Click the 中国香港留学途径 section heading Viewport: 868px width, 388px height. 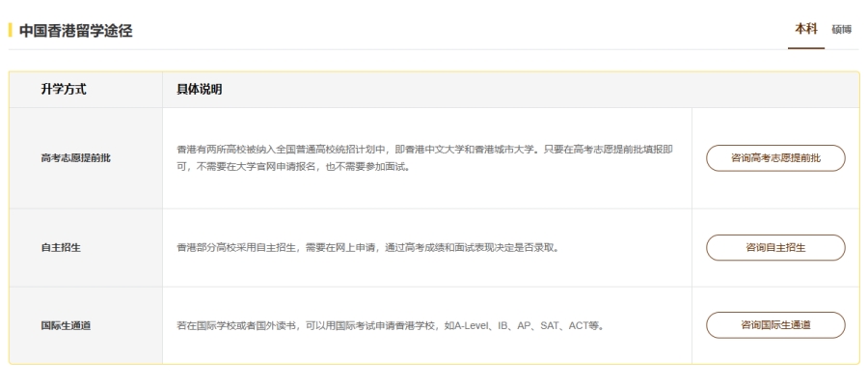(75, 31)
